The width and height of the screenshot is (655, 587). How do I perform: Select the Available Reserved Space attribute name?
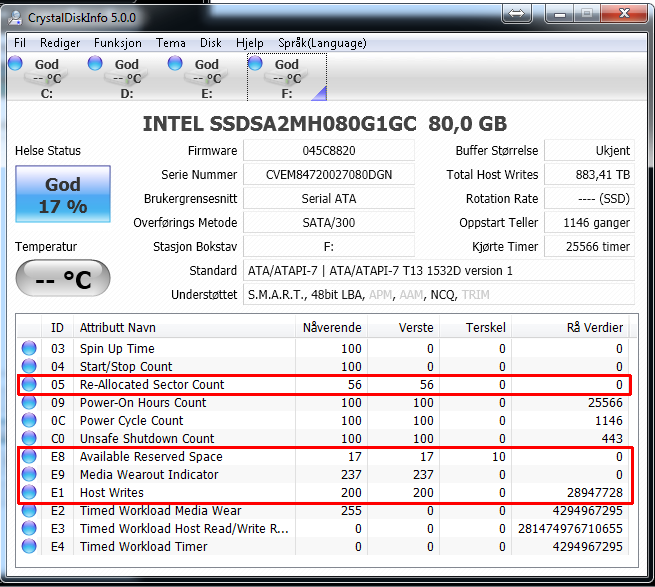click(151, 456)
